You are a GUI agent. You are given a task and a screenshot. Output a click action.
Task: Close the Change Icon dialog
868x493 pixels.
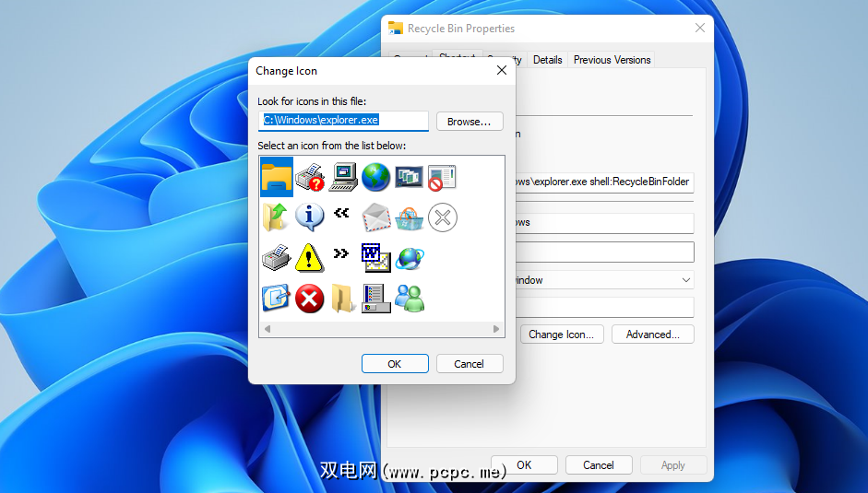click(502, 70)
